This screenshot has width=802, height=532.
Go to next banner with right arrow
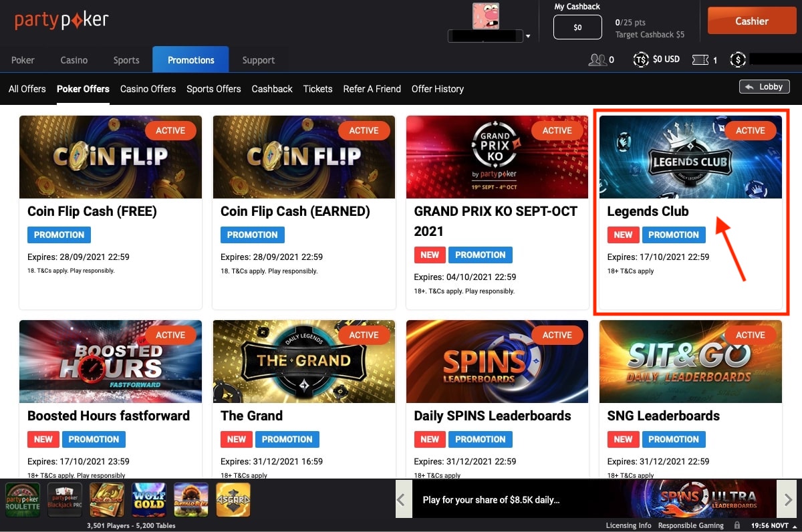[787, 499]
